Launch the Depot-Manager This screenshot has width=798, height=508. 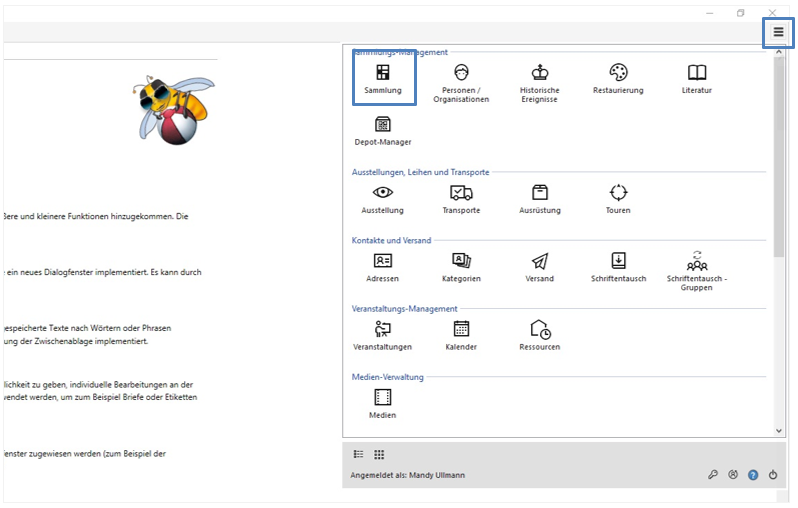pos(383,130)
